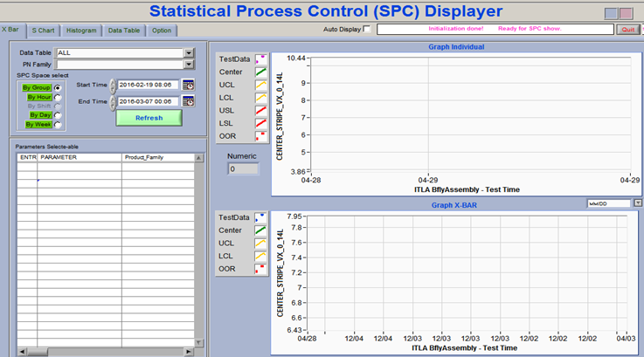Click LCL legend swatch in Graph X-BAR
This screenshot has width=644, height=357.
pos(260,256)
